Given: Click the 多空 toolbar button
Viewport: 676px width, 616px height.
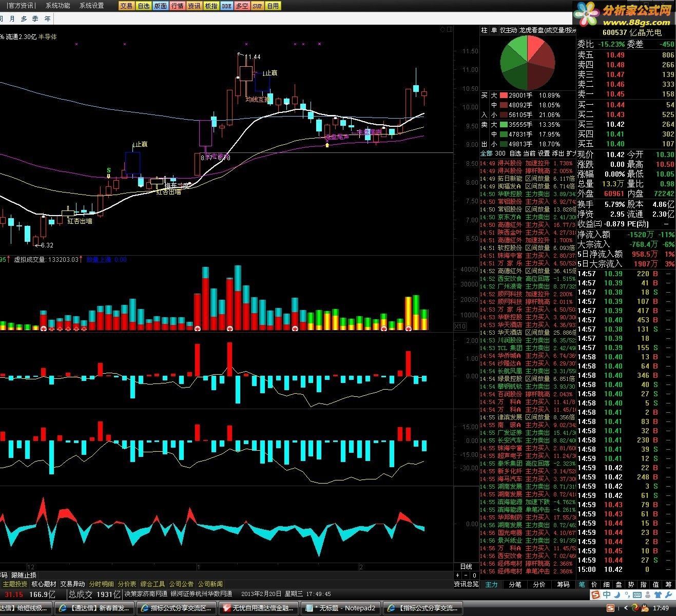Looking at the screenshot, I should coord(242,6).
